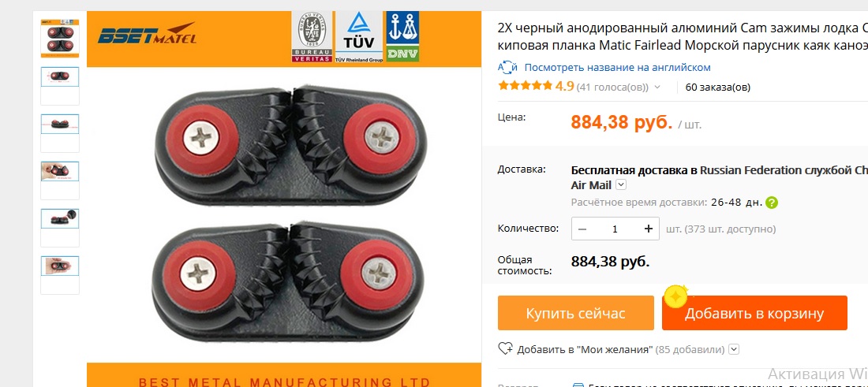Click the gold coin icon above the cart button
Viewport: 868px width, 387px height.
675,297
